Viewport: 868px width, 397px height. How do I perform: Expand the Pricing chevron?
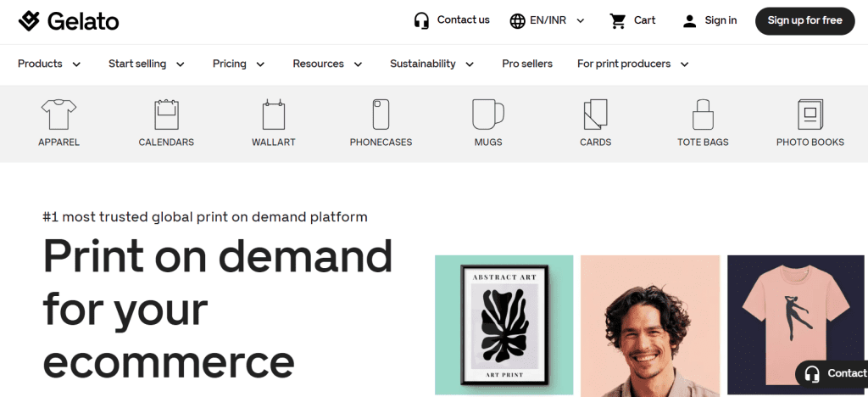click(x=260, y=64)
